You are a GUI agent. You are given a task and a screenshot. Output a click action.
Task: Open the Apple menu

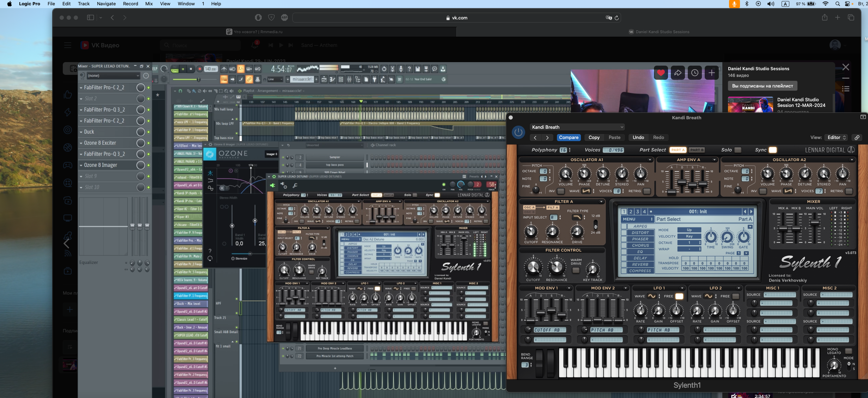tap(9, 4)
